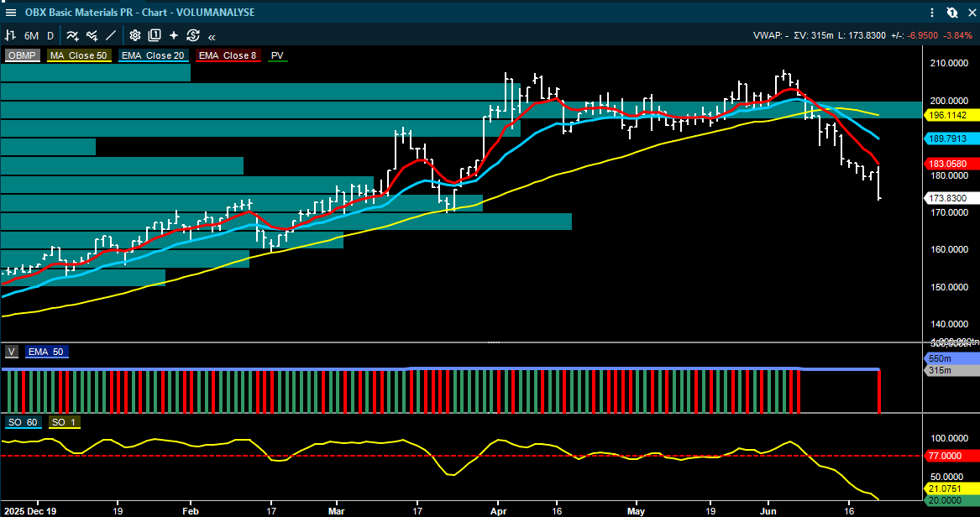
Task: Click the EMA 50 volume indicator label
Action: [x=47, y=352]
